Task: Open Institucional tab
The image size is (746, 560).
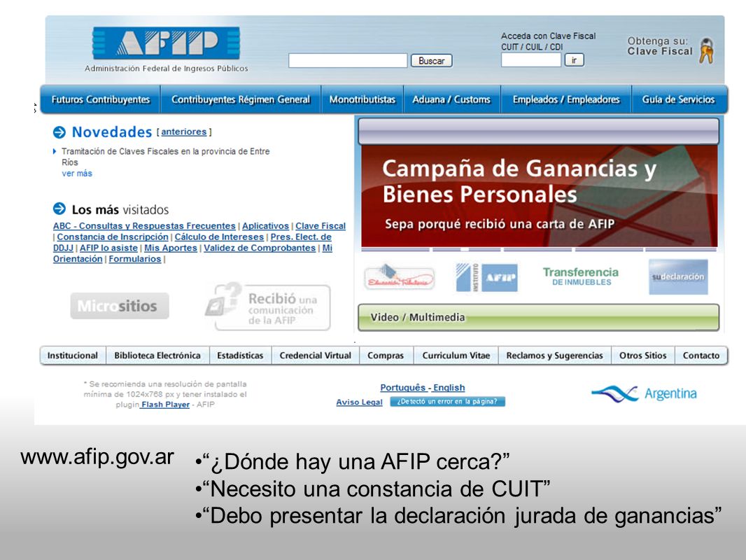Action: pyautogui.click(x=73, y=356)
